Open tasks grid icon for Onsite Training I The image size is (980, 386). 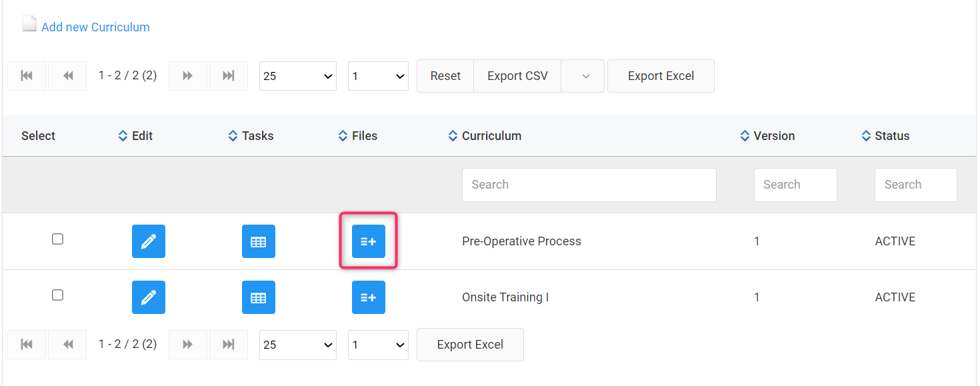[259, 297]
